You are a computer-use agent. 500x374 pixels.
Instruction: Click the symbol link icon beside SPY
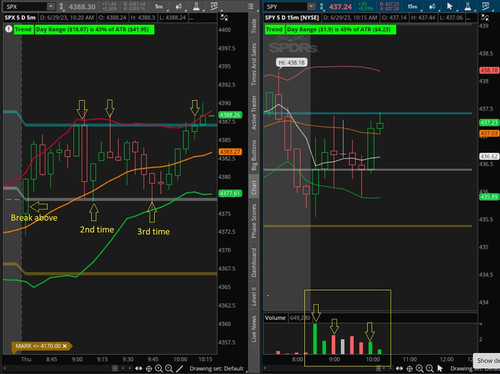click(322, 6)
